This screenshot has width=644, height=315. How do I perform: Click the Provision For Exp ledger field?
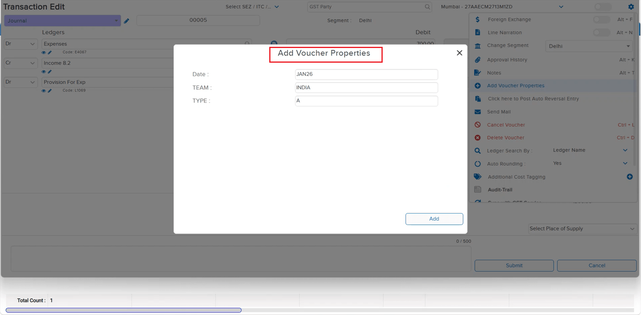[107, 82]
